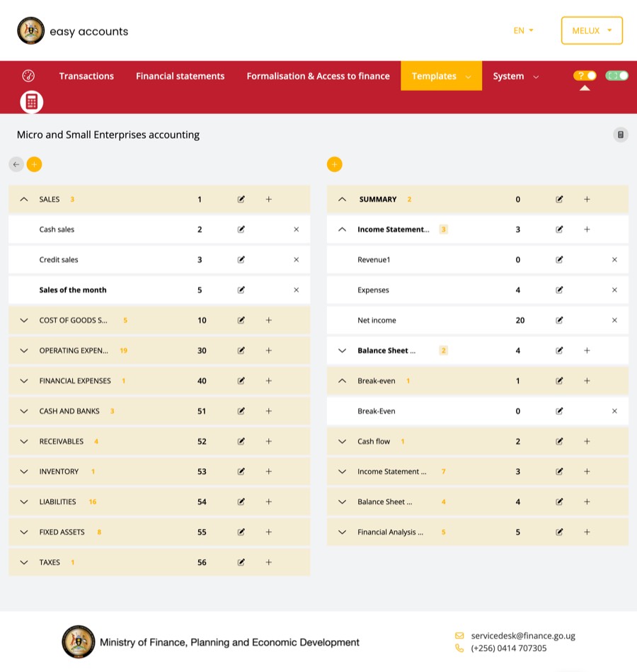Expand the TAXES group
This screenshot has height=672, width=637.
(24, 562)
